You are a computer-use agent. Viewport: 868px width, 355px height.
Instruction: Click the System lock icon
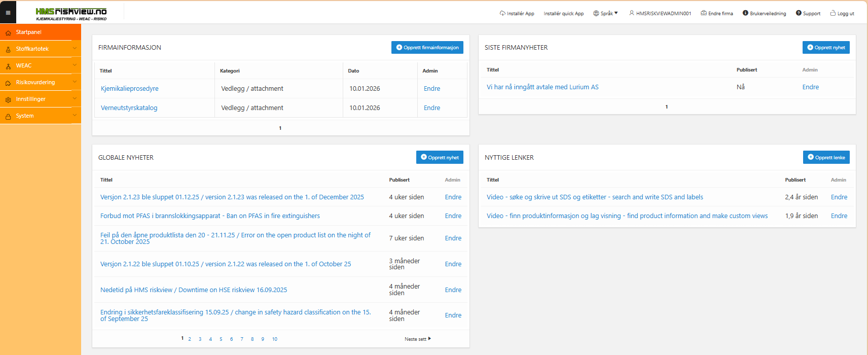pos(8,116)
